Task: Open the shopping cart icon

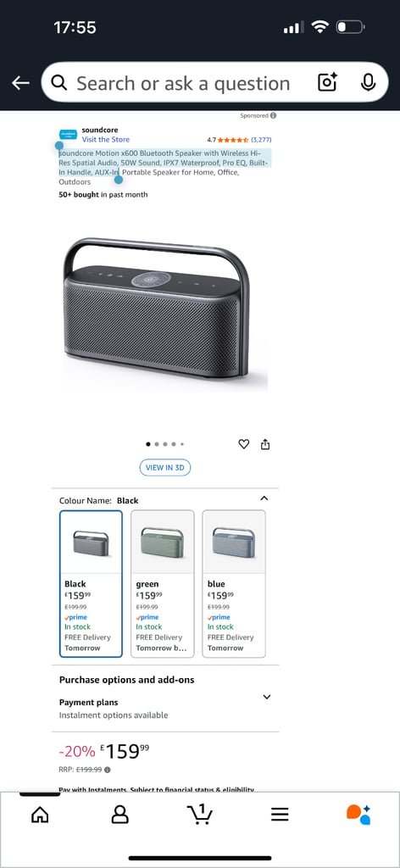Action: pyautogui.click(x=200, y=814)
